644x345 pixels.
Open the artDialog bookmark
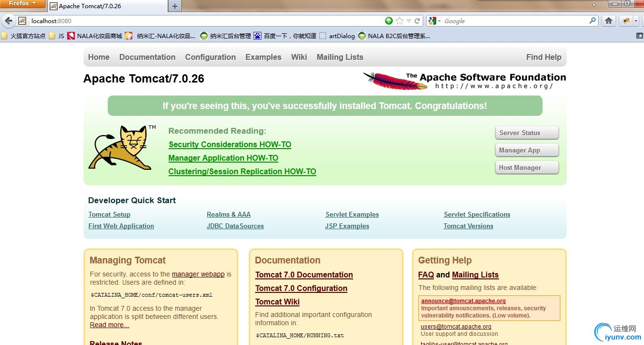[337, 36]
